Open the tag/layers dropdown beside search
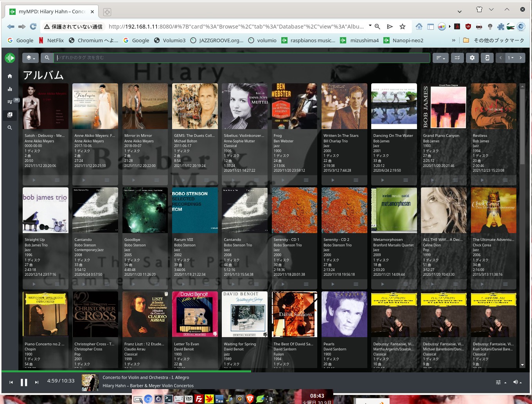This screenshot has width=532, height=404. pos(30,58)
